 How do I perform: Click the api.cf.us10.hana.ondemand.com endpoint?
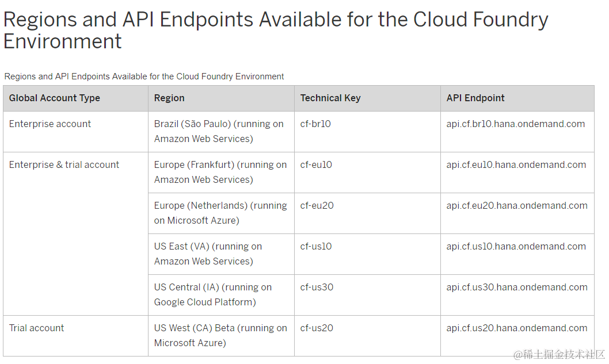pyautogui.click(x=516, y=246)
